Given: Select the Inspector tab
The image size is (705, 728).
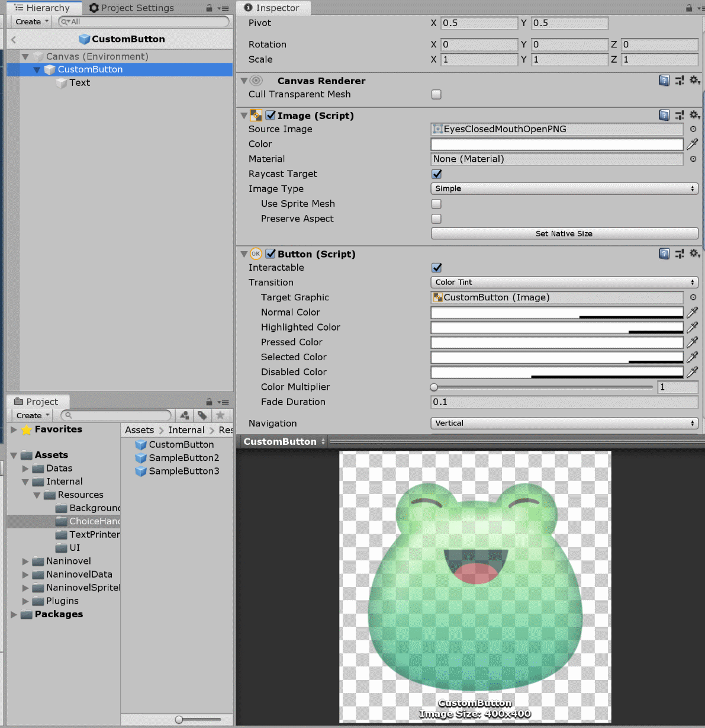Looking at the screenshot, I should click(273, 8).
